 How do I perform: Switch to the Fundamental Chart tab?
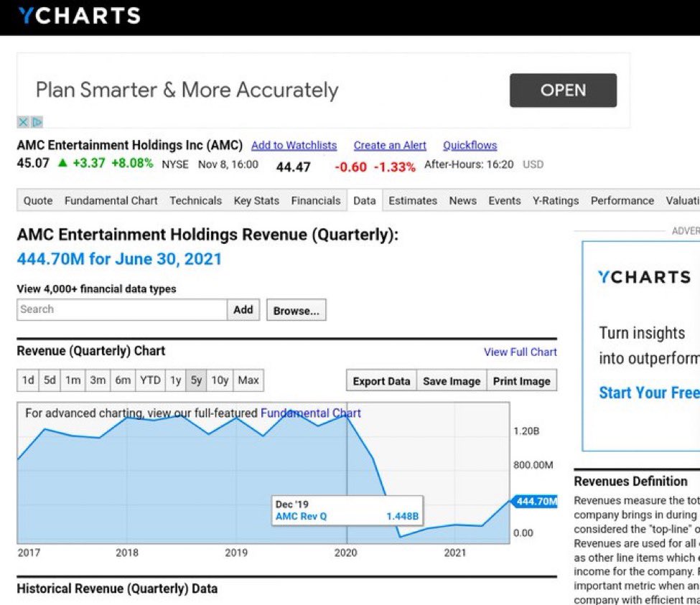pos(111,201)
